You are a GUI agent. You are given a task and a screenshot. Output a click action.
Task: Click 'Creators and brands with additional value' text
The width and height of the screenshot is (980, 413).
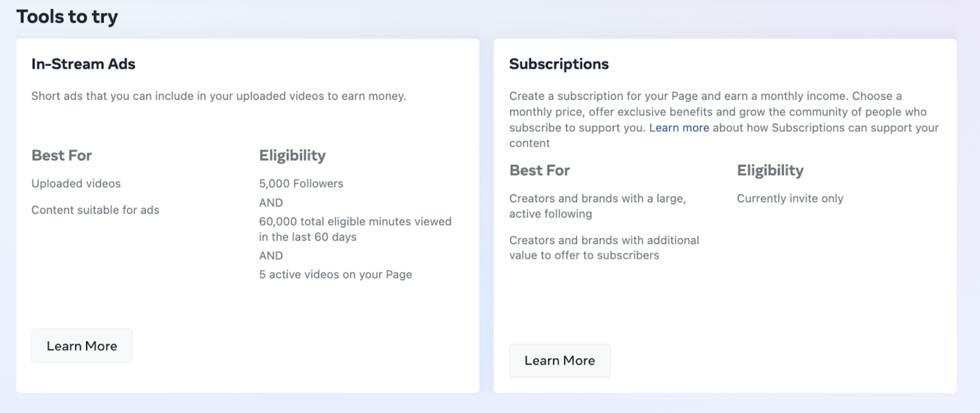(604, 248)
